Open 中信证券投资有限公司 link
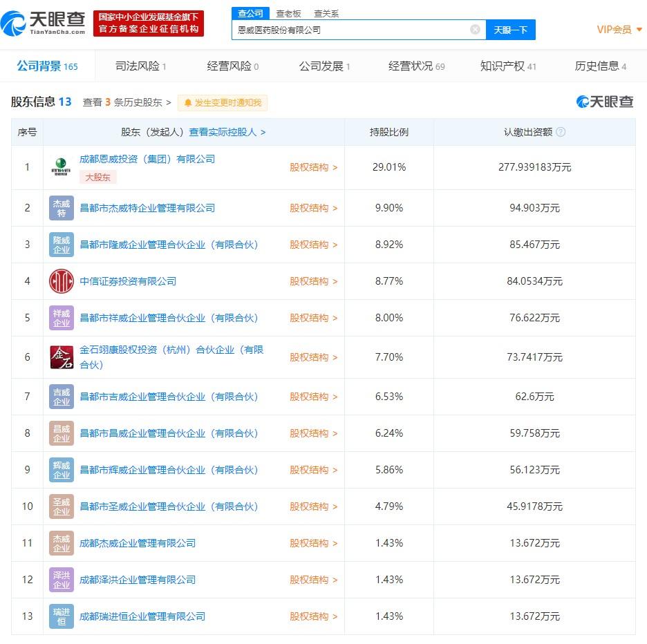The height and width of the screenshot is (644, 647). click(128, 281)
